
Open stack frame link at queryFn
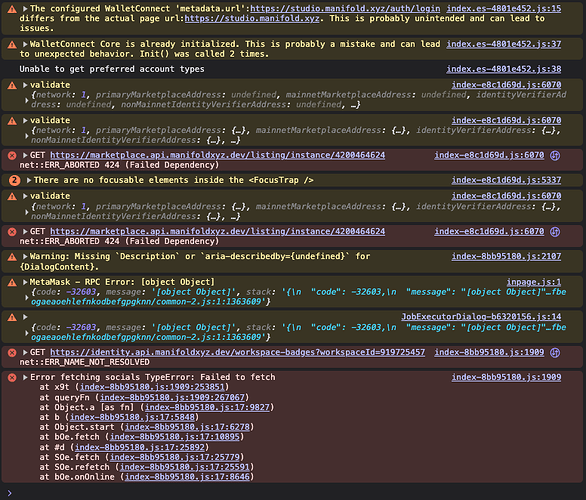pyautogui.click(x=172, y=397)
